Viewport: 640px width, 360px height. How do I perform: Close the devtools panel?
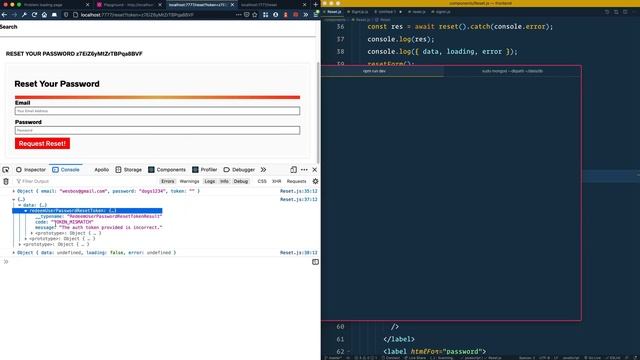click(315, 170)
